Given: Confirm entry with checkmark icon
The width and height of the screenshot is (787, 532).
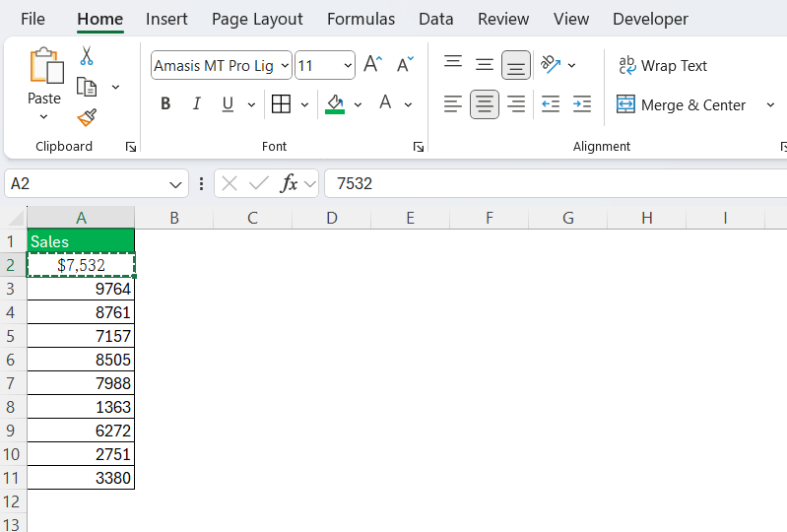Looking at the screenshot, I should 259,183.
